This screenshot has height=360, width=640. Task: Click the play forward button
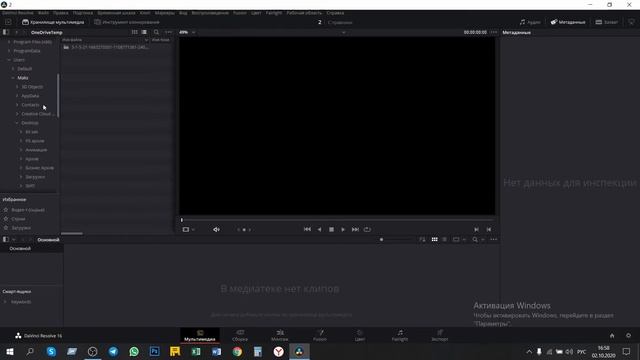343,229
